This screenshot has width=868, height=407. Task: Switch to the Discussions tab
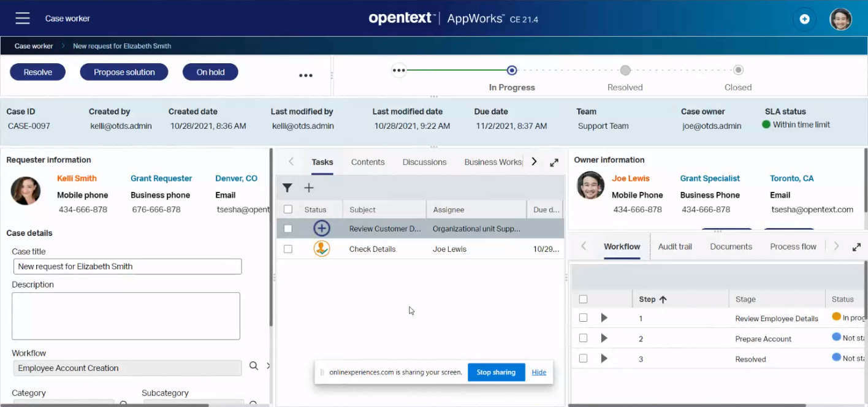pyautogui.click(x=424, y=162)
